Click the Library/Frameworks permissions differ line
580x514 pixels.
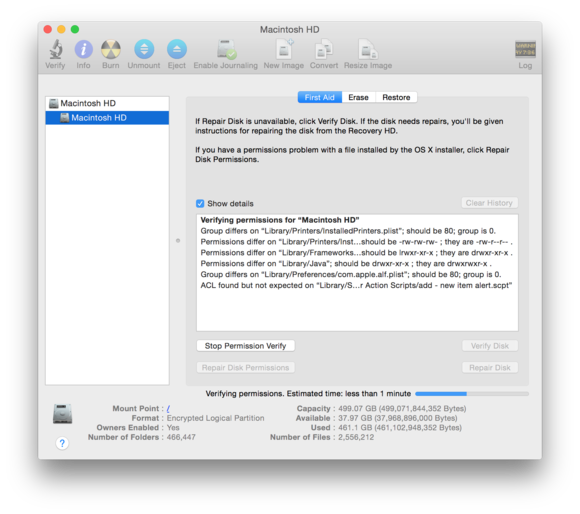point(356,253)
